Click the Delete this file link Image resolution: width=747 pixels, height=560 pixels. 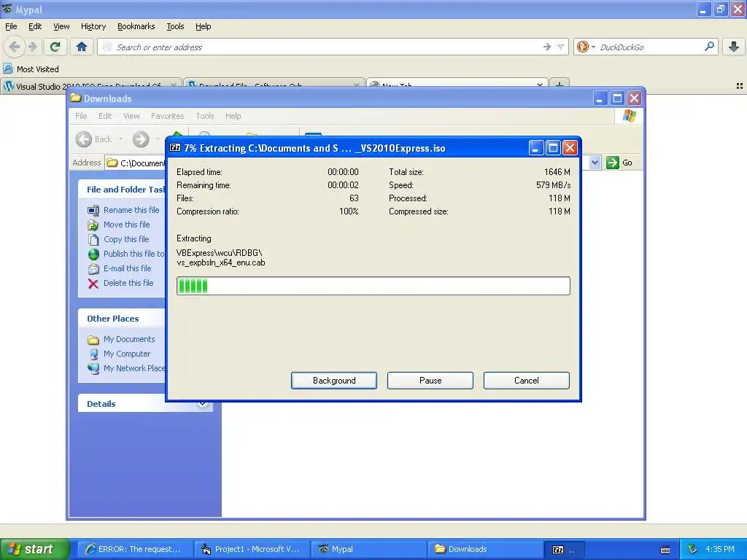[x=128, y=283]
